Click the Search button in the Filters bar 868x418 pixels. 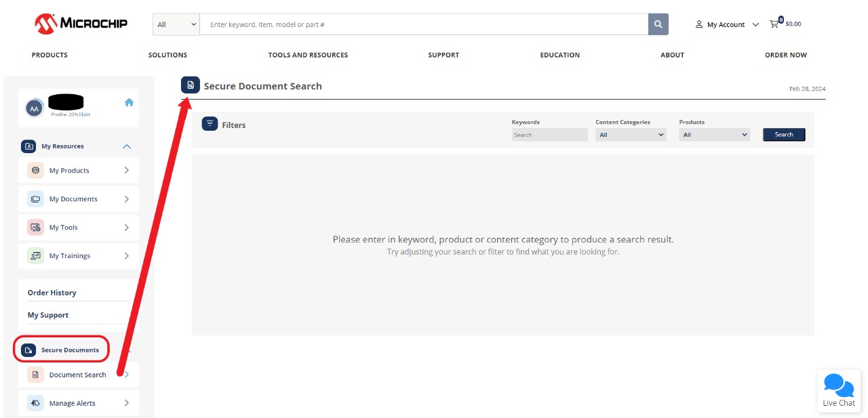click(x=784, y=134)
